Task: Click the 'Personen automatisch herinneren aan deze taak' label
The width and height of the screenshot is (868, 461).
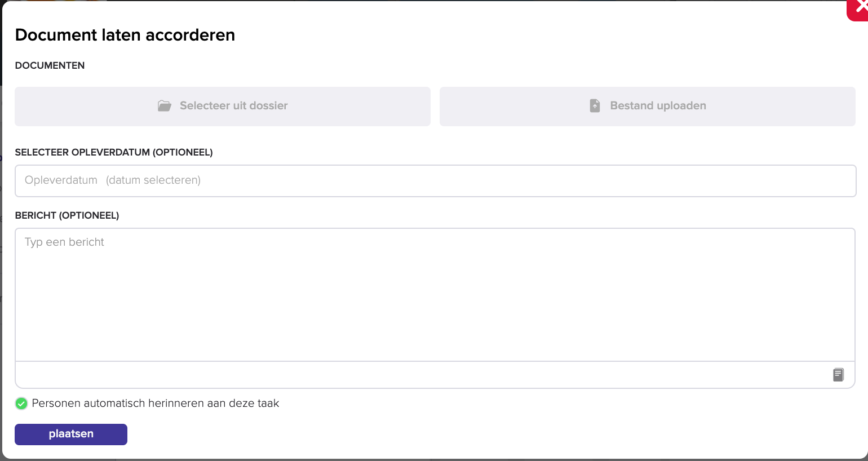Action: coord(156,404)
